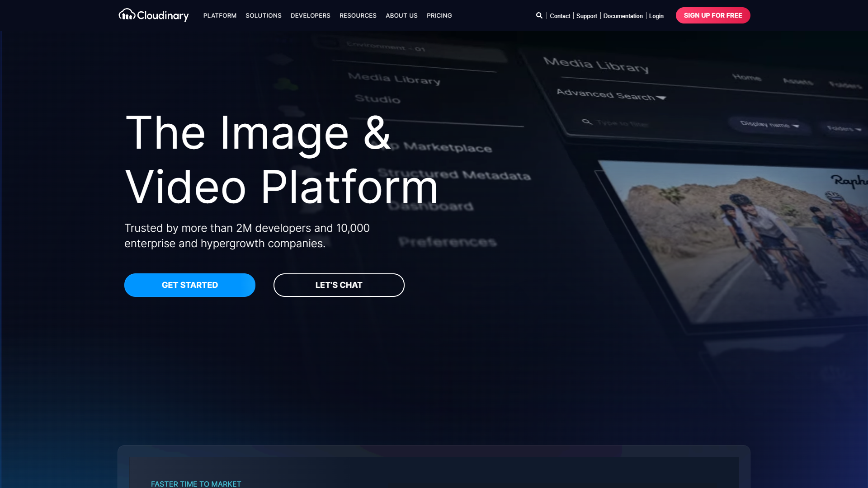The image size is (868, 488).
Task: Open the Contact link
Action: point(560,16)
